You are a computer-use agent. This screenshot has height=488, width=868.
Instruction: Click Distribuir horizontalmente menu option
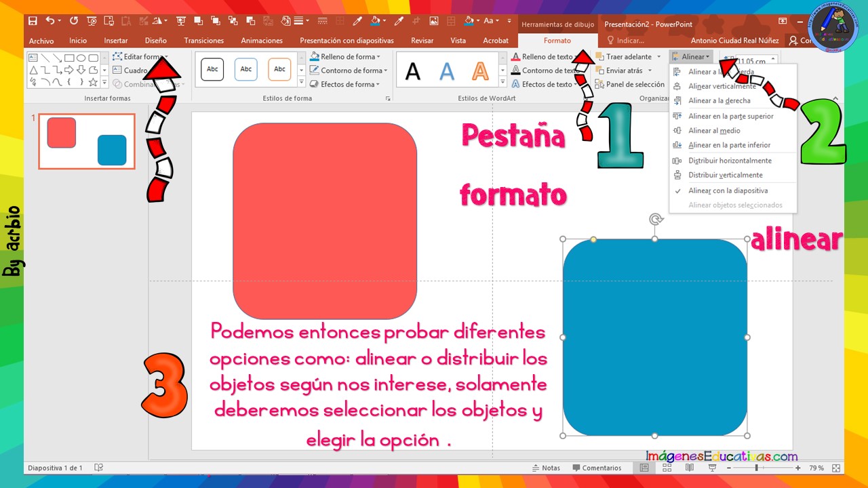point(730,161)
